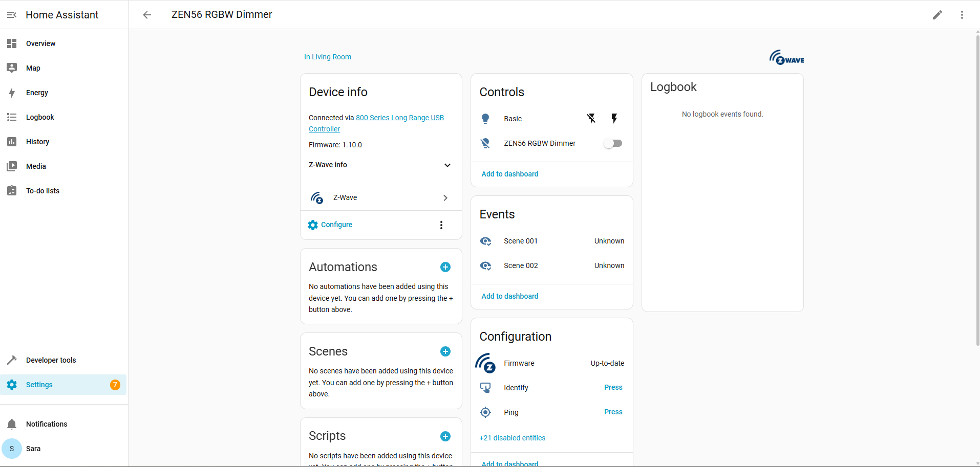Open the top-right overflow menu
The height and width of the screenshot is (467, 980).
coord(962,15)
